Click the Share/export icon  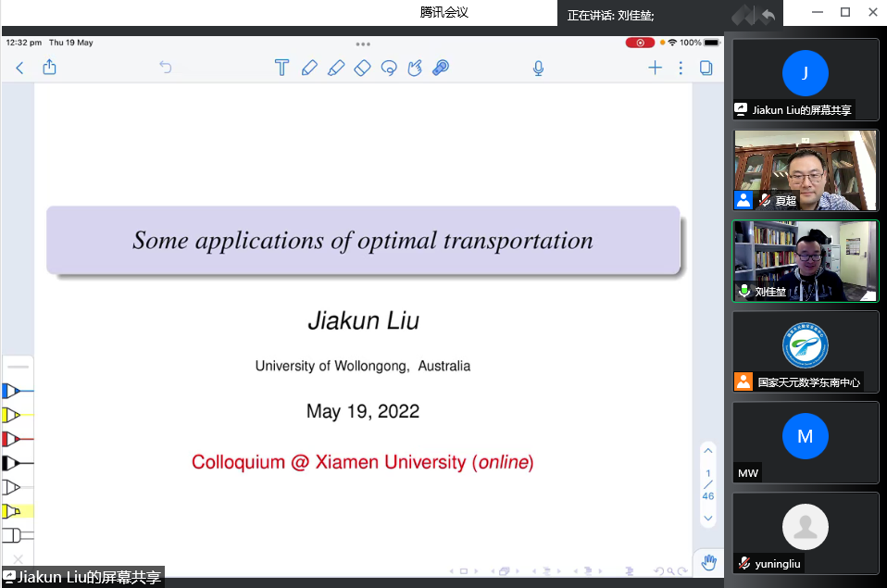point(50,68)
